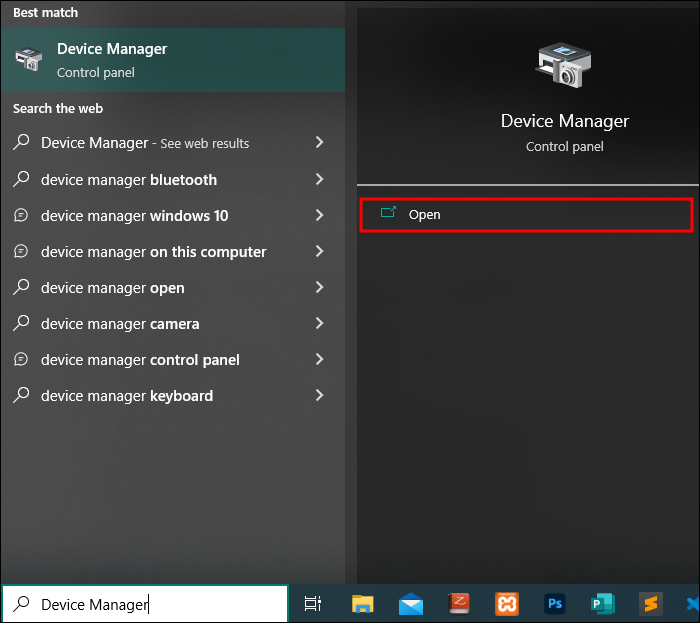
Task: Open the Mail app in taskbar
Action: pyautogui.click(x=410, y=604)
